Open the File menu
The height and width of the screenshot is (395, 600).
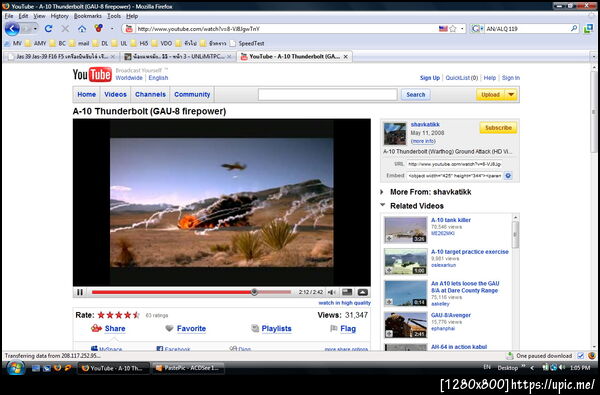point(9,16)
